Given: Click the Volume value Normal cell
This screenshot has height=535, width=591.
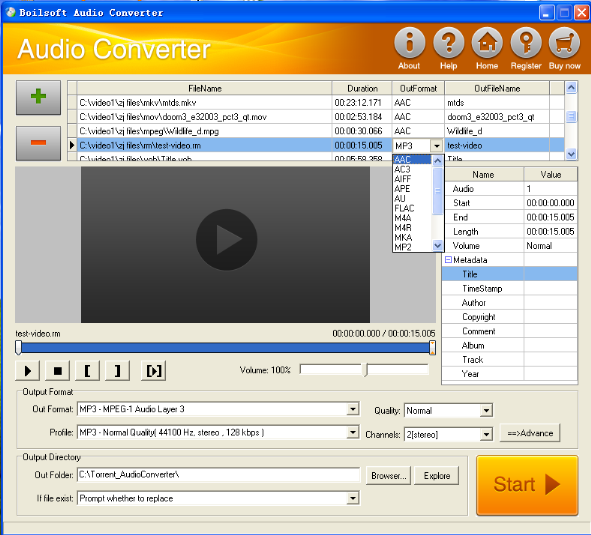Looking at the screenshot, I should pyautogui.click(x=550, y=246).
